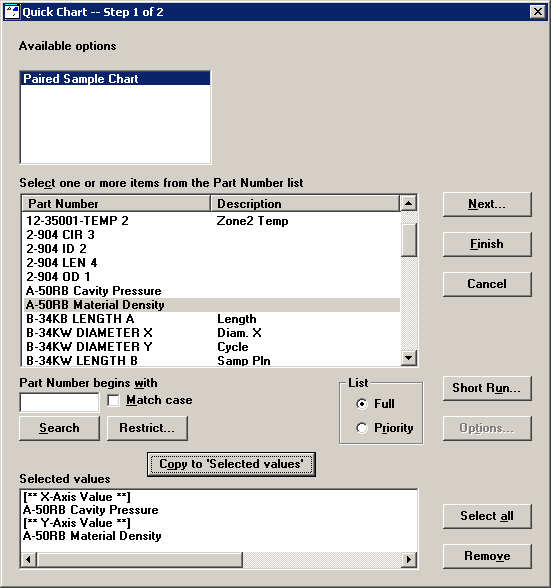Select Paired Sample Chart option
Viewport: 551px width, 588px height.
point(116,79)
